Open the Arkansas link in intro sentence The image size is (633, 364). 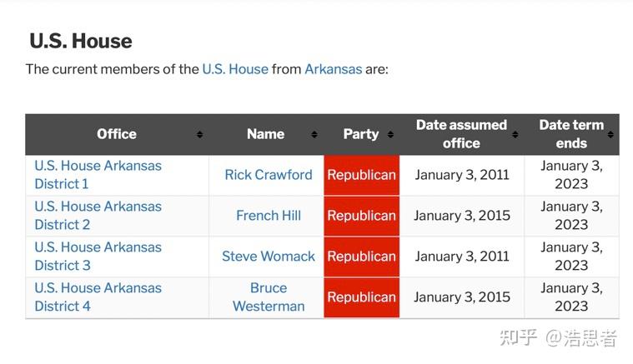(x=333, y=69)
